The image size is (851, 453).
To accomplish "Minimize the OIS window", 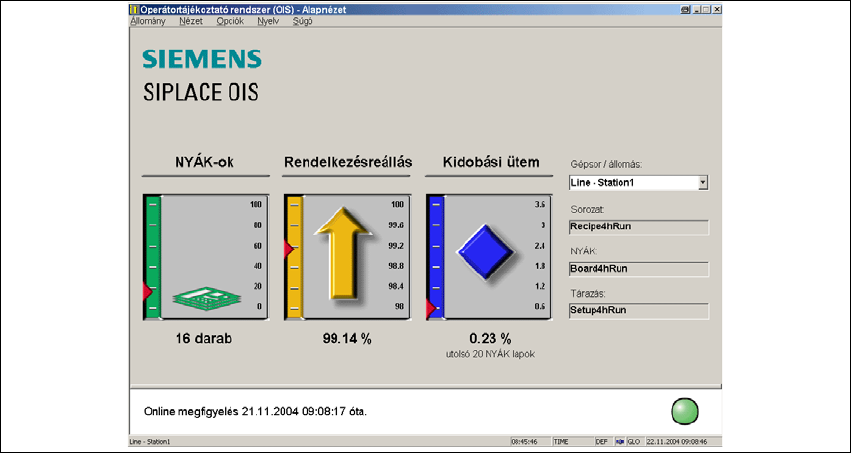I will (698, 9).
